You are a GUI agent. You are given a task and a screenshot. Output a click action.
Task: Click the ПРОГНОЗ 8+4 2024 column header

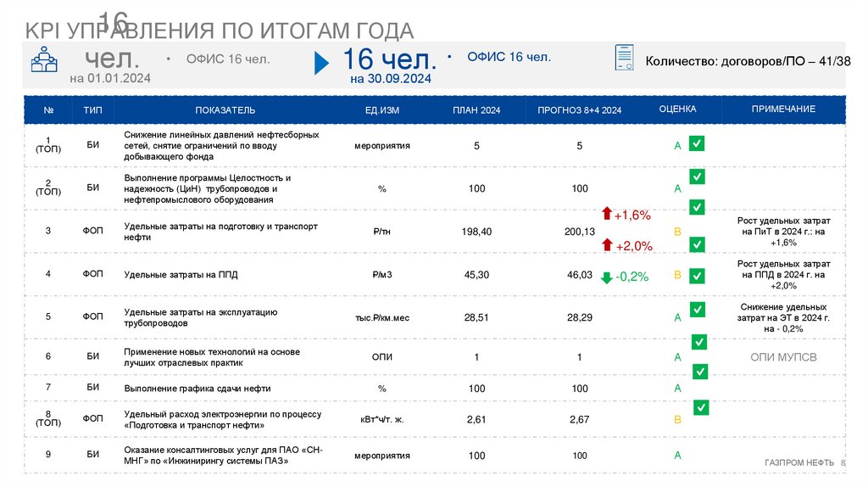coord(579,109)
